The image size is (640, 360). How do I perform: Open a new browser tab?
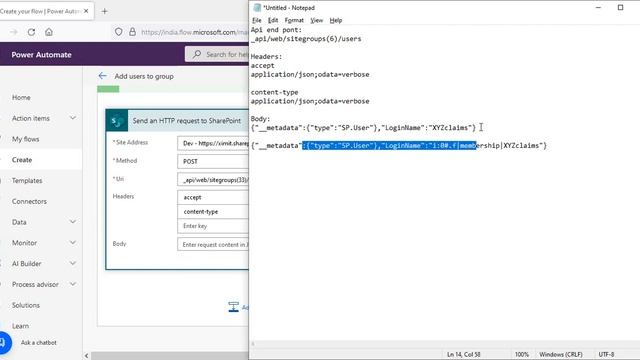click(104, 11)
